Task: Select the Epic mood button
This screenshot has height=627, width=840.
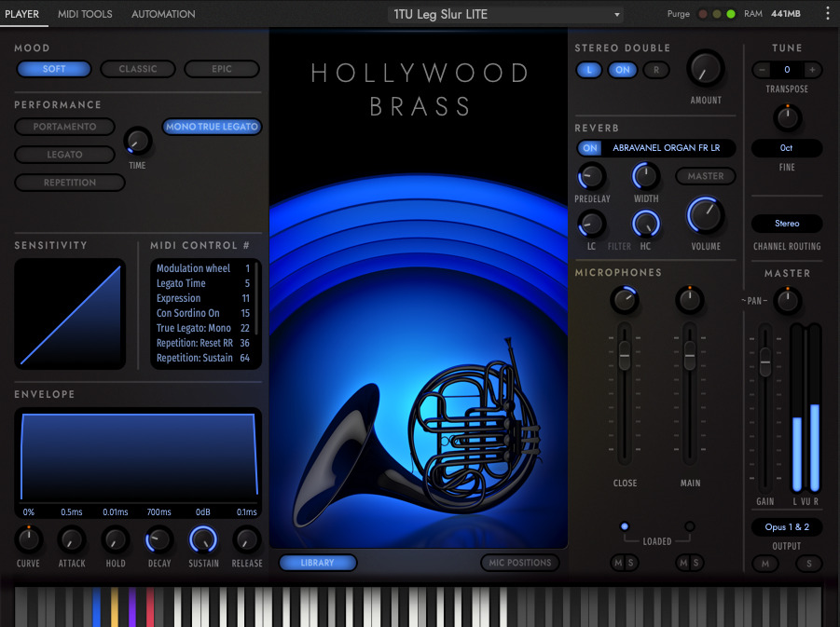Action: 222,69
